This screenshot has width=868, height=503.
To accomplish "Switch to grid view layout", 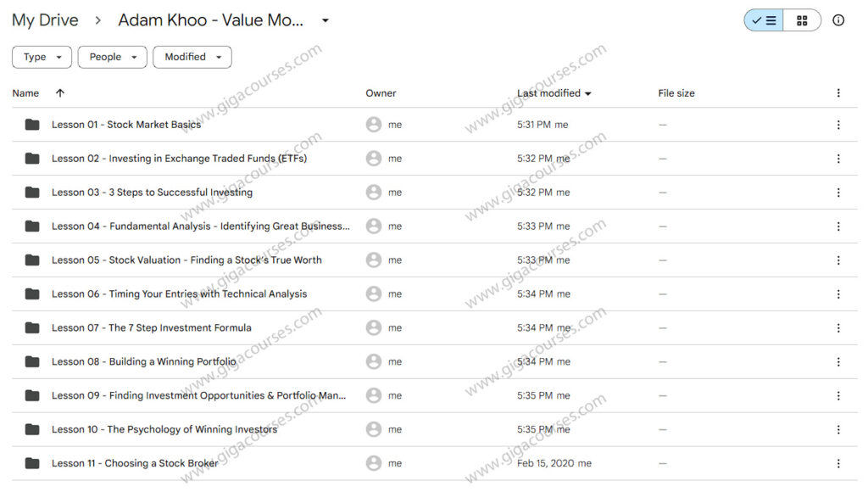I will [802, 20].
